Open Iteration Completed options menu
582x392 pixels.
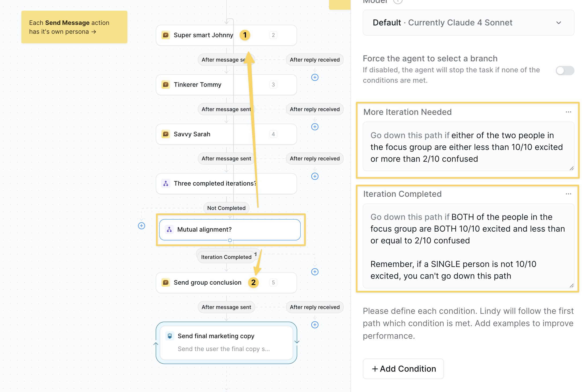click(x=568, y=194)
